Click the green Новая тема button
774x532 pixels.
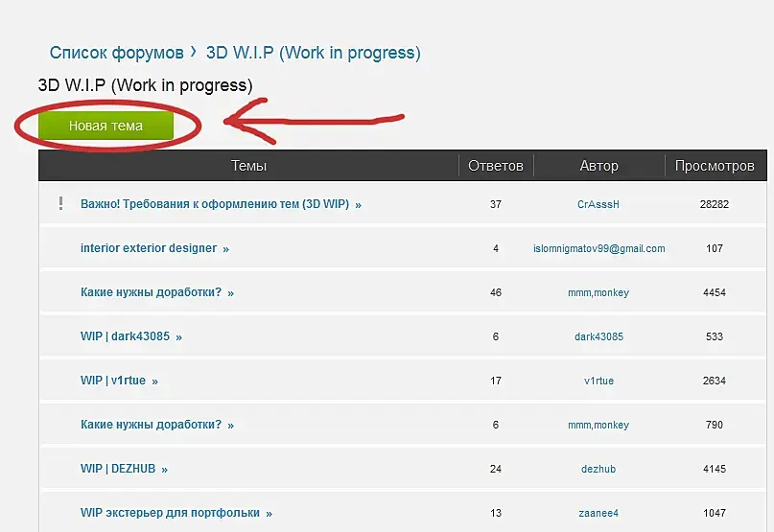106,126
